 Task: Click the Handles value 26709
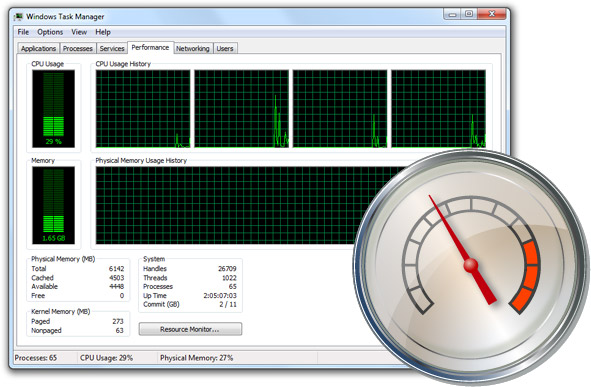[x=227, y=269]
